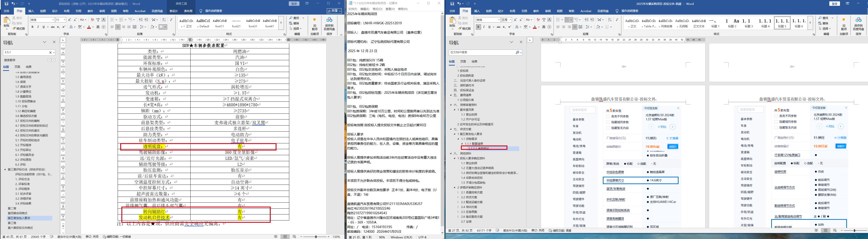
Task: Open the 表布局 tab in the left Word window
Action: tap(188, 11)
